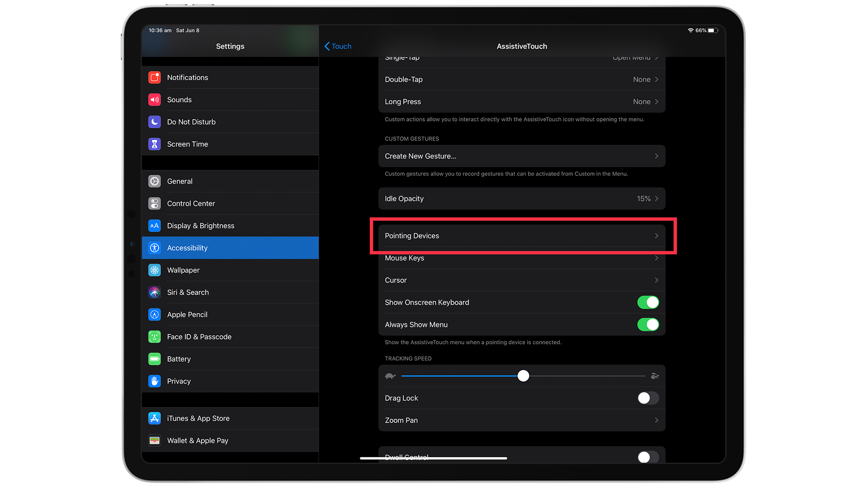Viewport: 868px width, 488px height.
Task: Open Cursor settings chevron
Action: (x=656, y=280)
